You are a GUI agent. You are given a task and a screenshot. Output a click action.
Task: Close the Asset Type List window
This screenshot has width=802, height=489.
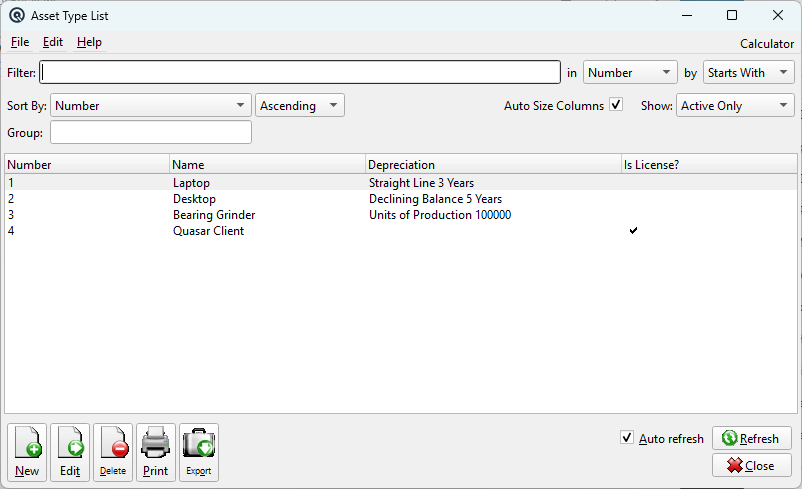click(x=752, y=465)
